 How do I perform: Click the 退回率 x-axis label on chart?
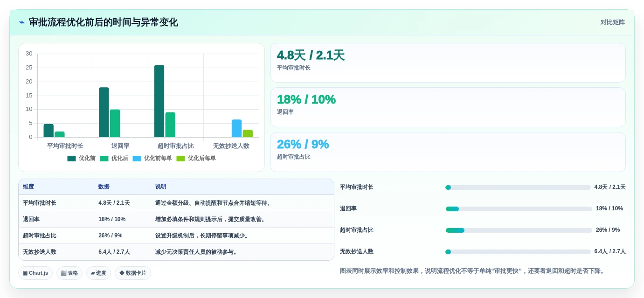tap(120, 146)
